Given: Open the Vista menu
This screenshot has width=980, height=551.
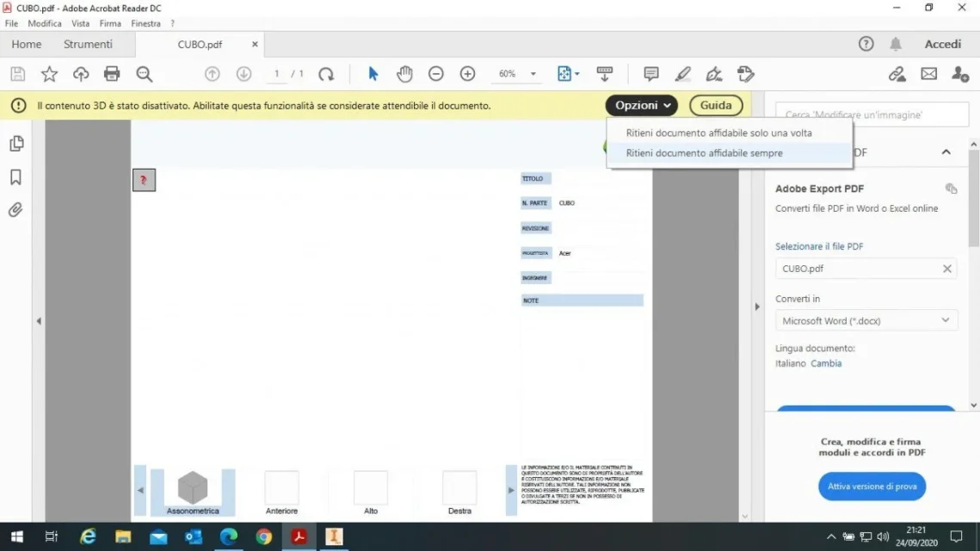Looking at the screenshot, I should [x=80, y=23].
